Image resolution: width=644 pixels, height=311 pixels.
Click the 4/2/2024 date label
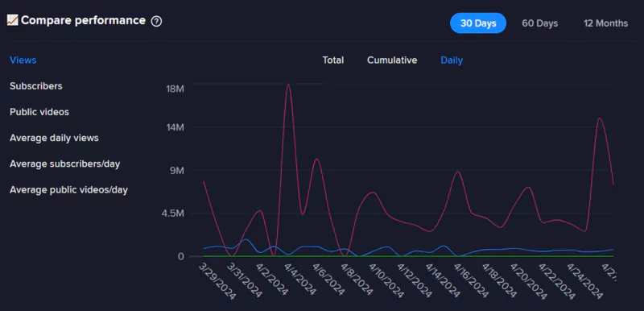click(272, 280)
